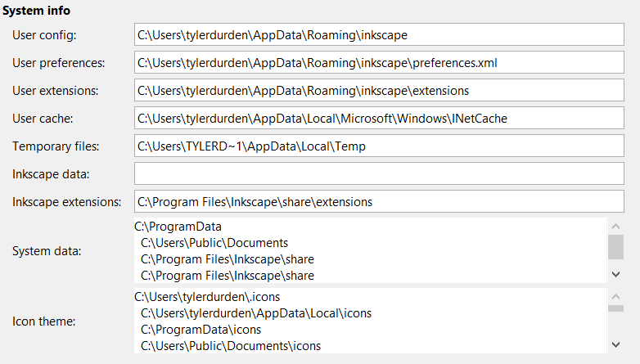Click the empty Inkscape data field
The width and height of the screenshot is (640, 364).
click(378, 174)
